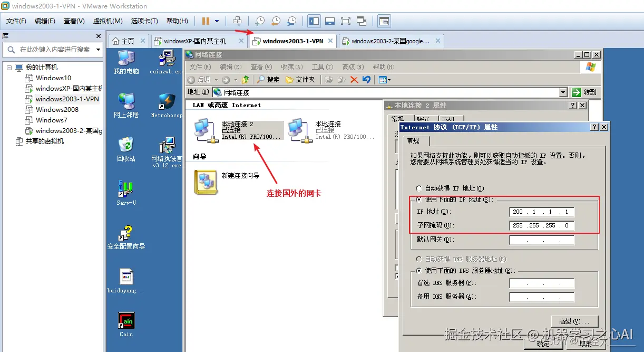The height and width of the screenshot is (352, 644).
Task: Open the 帮助(H) menu in VMware
Action: 177,21
